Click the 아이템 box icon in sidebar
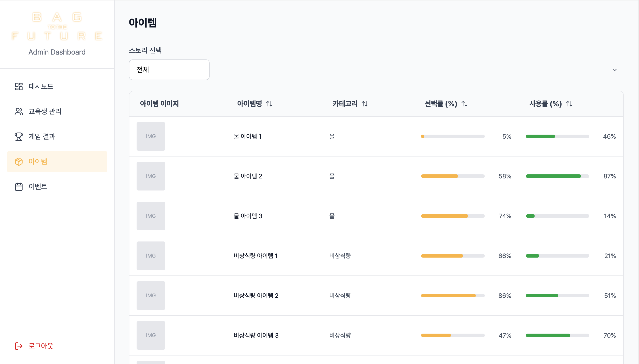 pyautogui.click(x=19, y=161)
